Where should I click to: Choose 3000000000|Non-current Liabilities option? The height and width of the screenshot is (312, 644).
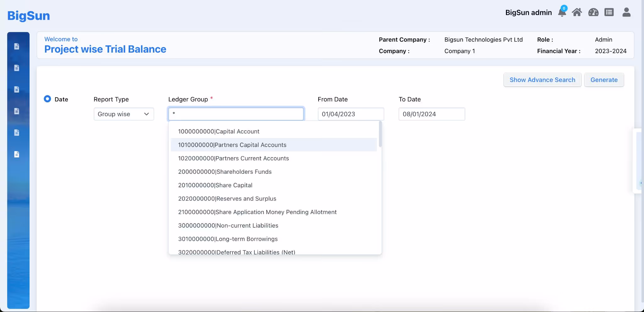tap(274, 225)
